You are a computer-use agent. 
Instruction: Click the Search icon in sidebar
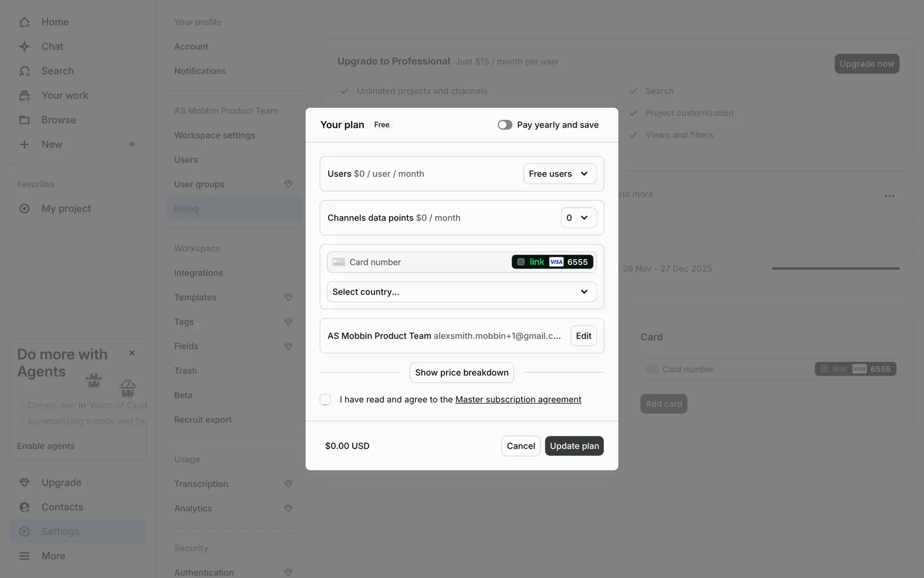(25, 71)
